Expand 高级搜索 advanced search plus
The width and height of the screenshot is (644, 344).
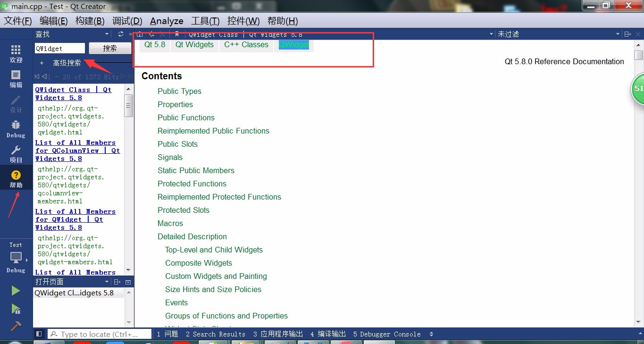(42, 63)
